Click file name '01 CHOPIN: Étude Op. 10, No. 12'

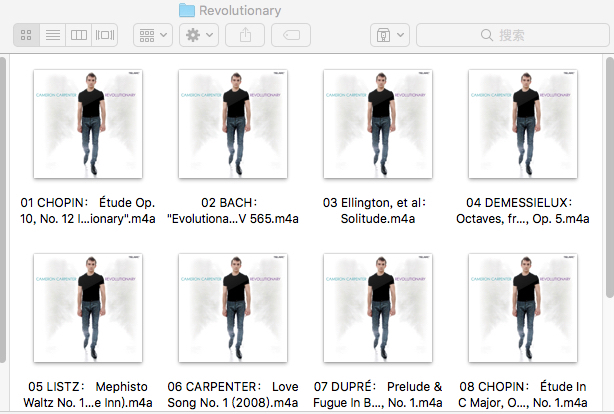coord(88,211)
